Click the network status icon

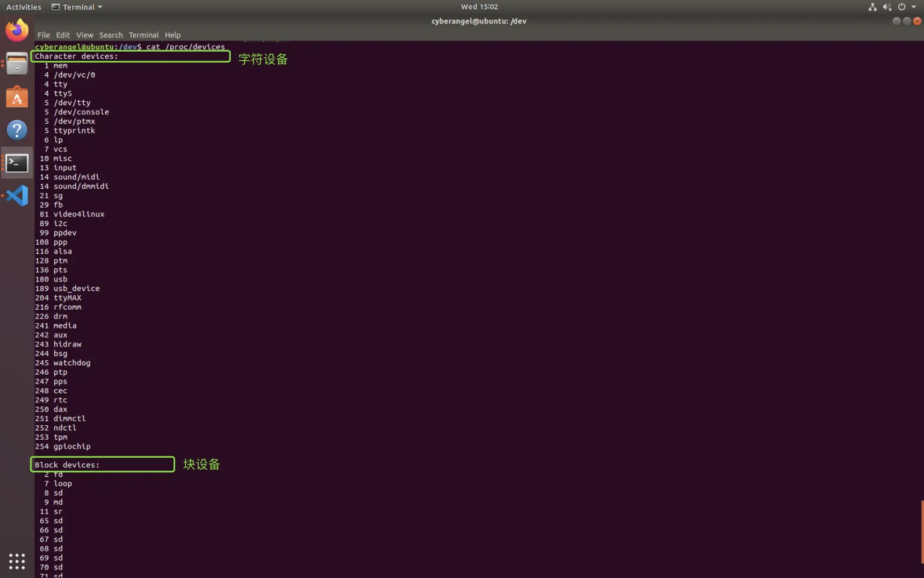click(872, 7)
